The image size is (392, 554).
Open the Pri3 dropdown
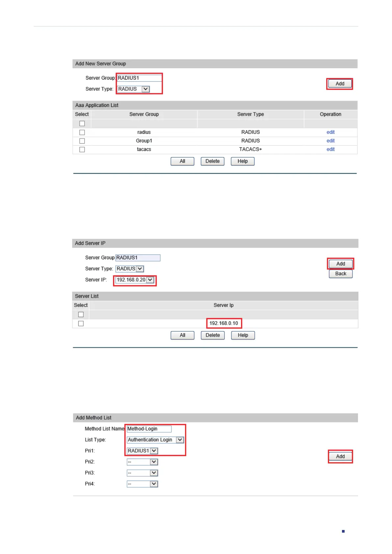pos(143,473)
